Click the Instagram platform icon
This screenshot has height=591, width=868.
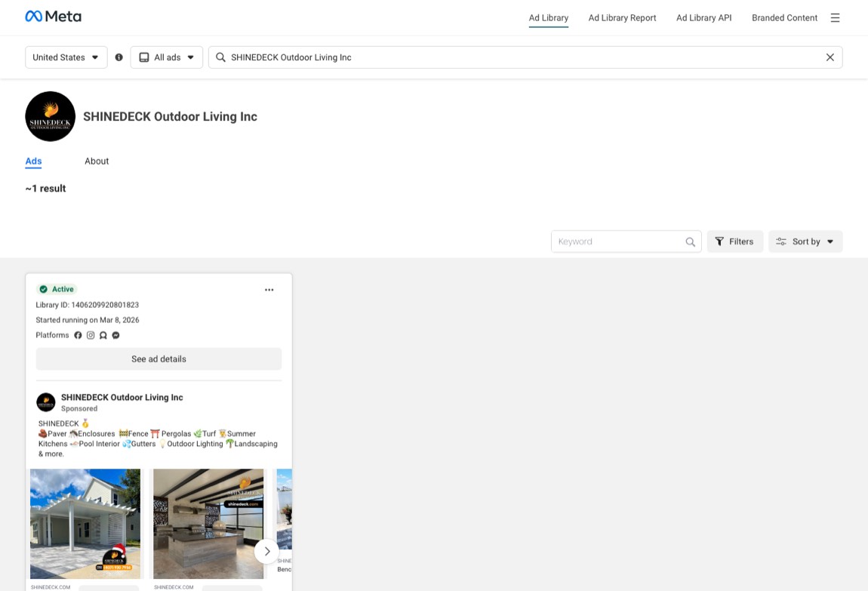pyautogui.click(x=91, y=335)
